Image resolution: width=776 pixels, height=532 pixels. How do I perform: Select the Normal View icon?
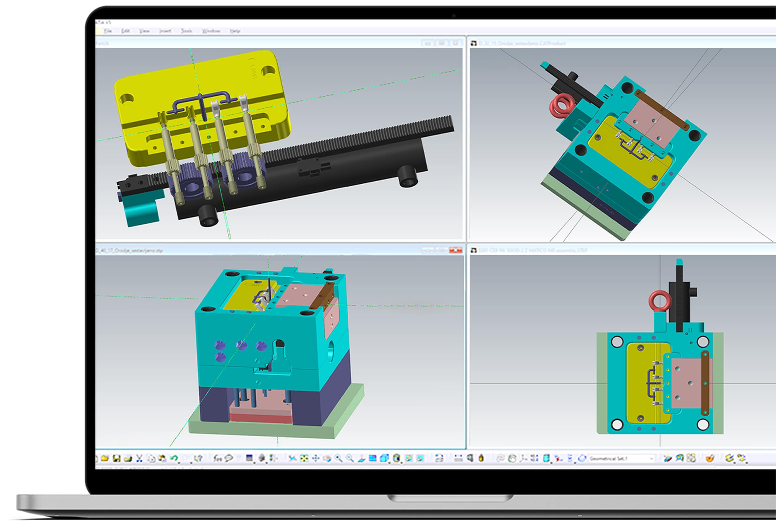pyautogui.click(x=362, y=458)
